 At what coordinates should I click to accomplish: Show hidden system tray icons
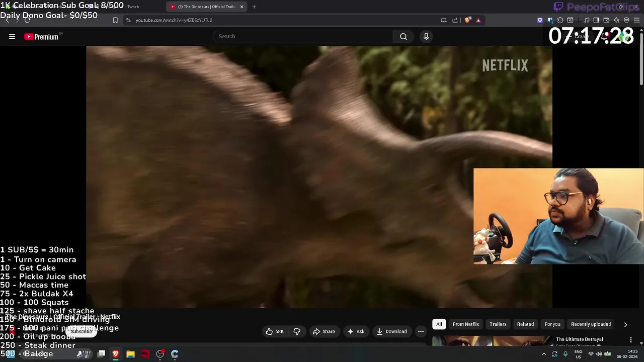(544, 354)
